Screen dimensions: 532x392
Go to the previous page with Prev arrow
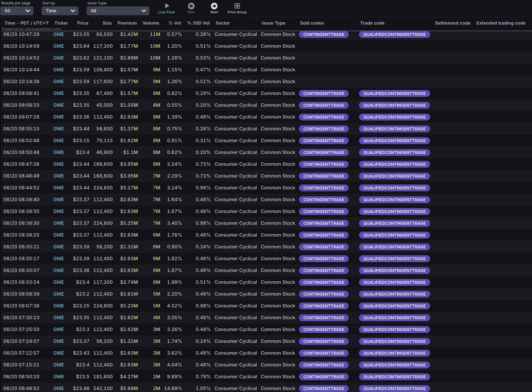(x=191, y=7)
